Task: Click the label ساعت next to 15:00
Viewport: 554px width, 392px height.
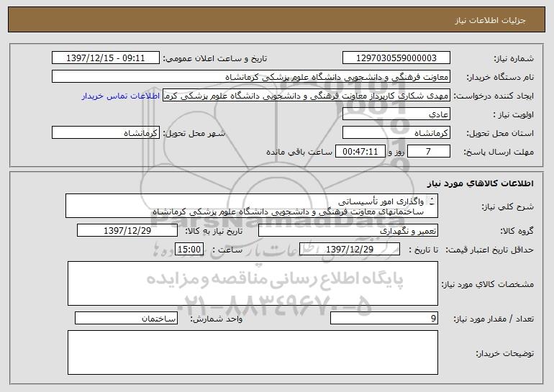Action: coord(227,250)
